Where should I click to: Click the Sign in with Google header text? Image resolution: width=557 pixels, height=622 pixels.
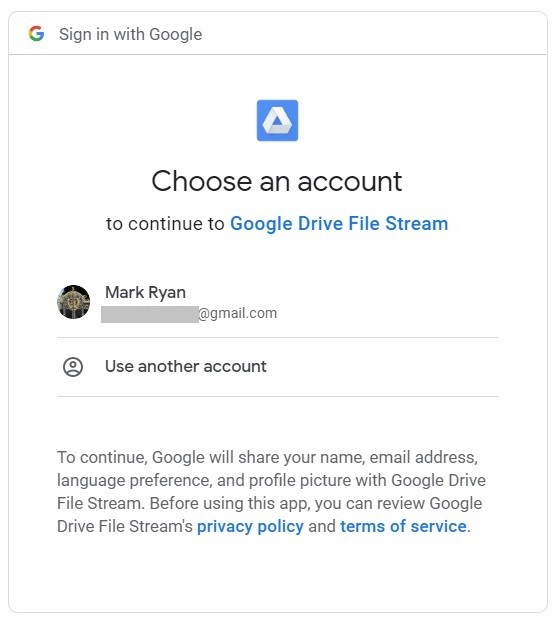(131, 34)
